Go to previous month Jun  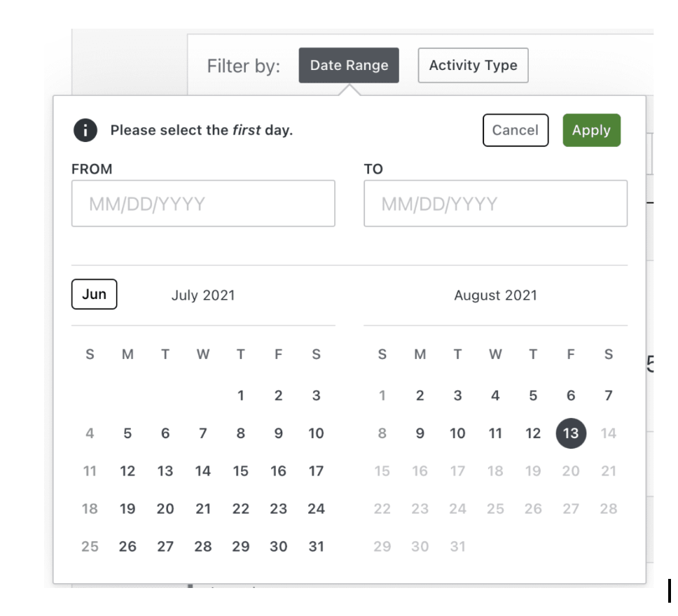[95, 295]
